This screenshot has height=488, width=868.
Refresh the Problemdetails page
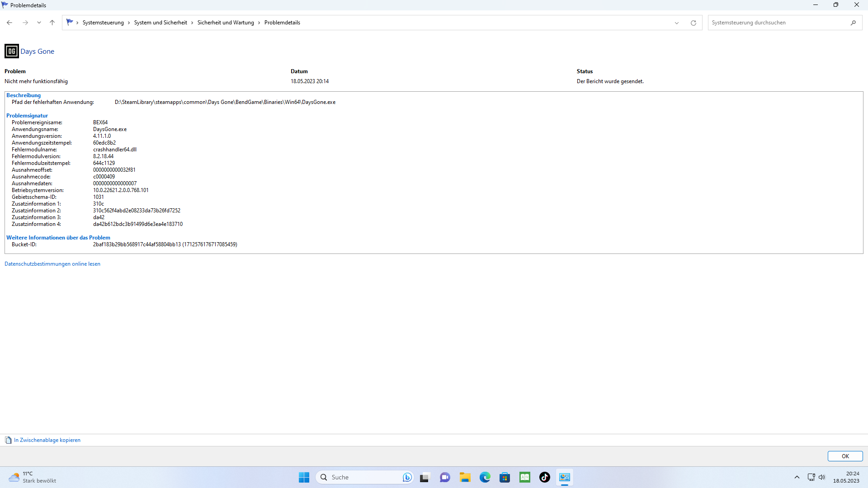tap(693, 23)
